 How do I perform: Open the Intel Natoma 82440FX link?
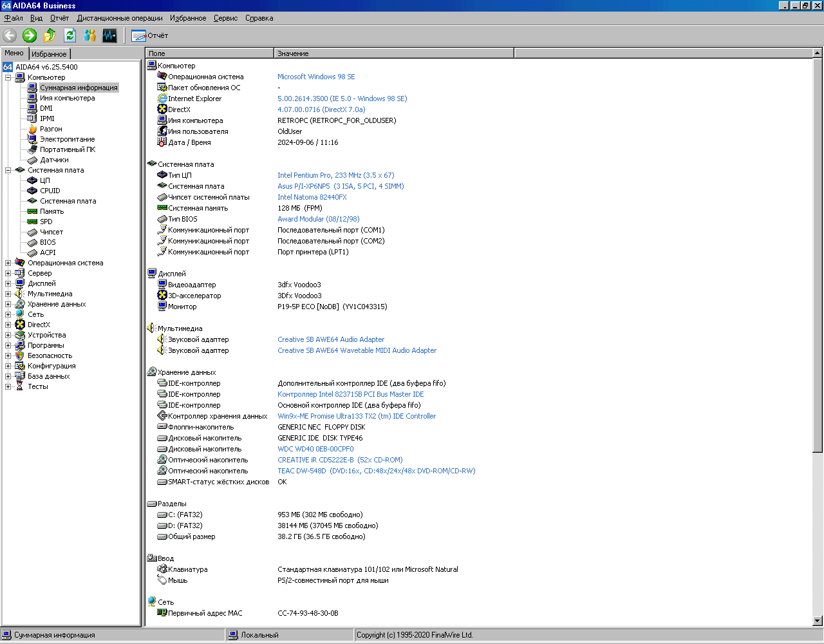(x=312, y=197)
